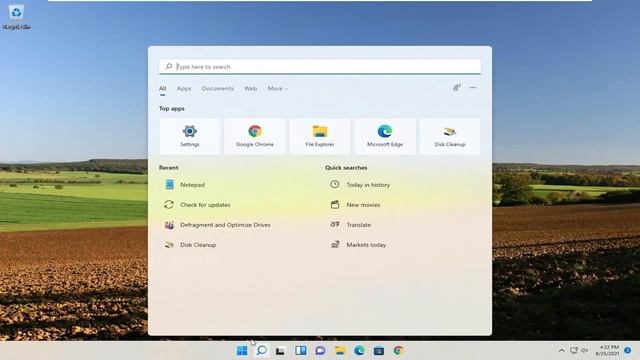This screenshot has width=640, height=360.
Task: Open Task View on taskbar
Action: click(x=281, y=351)
